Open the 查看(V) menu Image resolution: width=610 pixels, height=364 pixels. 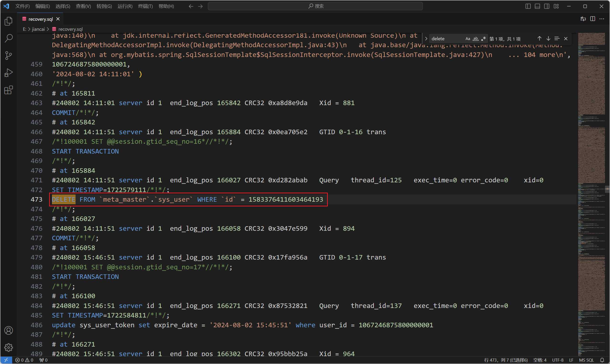coord(83,6)
